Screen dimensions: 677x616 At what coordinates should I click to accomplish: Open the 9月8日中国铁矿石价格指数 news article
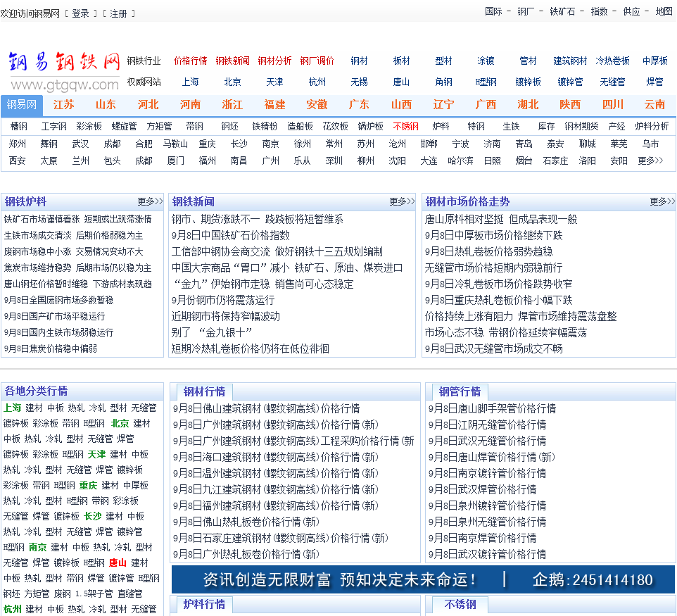pos(230,235)
